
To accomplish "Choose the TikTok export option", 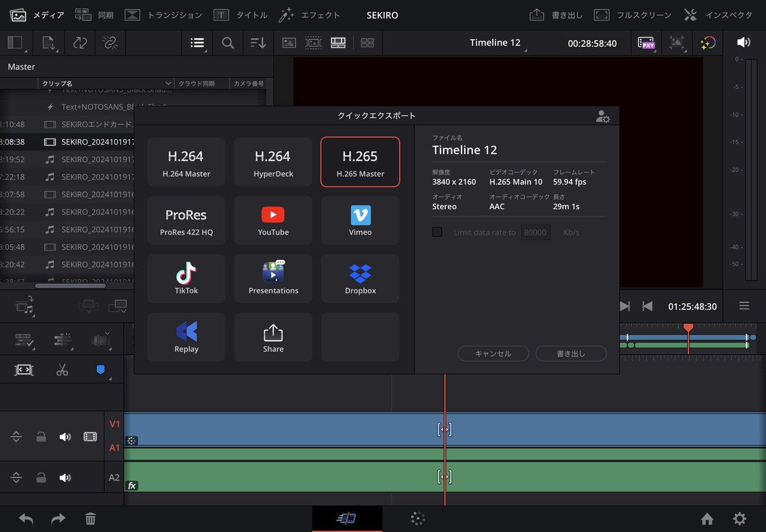I will click(x=186, y=279).
